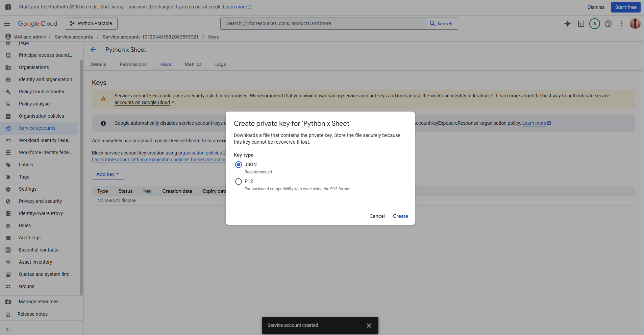Viewport: 644px width, 335px height.
Task: Switch to the Logs tab
Action: coord(221,64)
